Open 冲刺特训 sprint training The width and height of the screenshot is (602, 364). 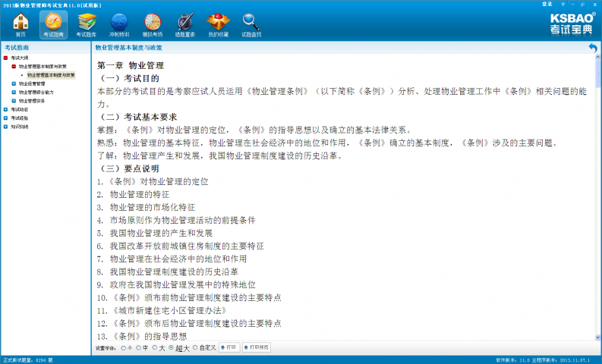click(119, 25)
